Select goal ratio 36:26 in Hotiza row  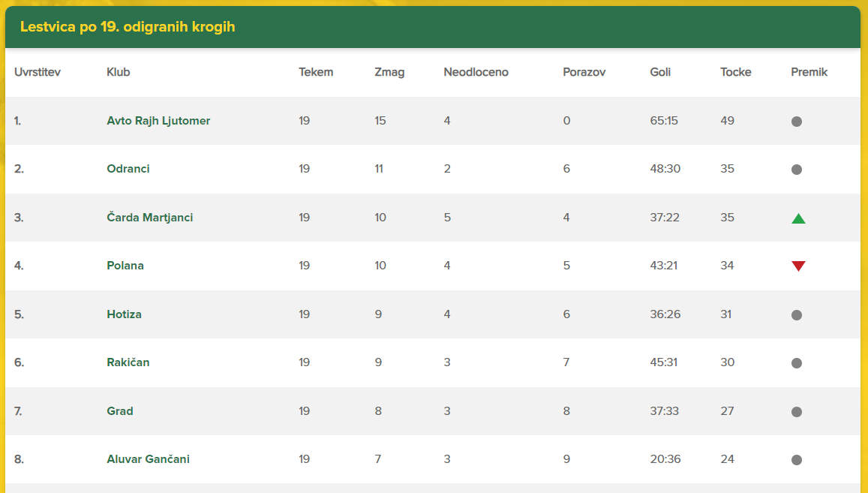click(665, 314)
